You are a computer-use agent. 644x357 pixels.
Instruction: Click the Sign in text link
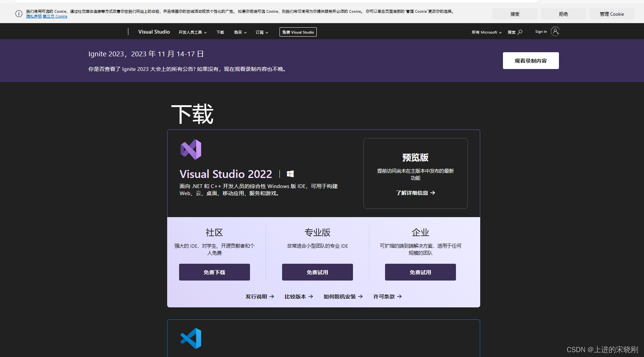[x=541, y=32]
